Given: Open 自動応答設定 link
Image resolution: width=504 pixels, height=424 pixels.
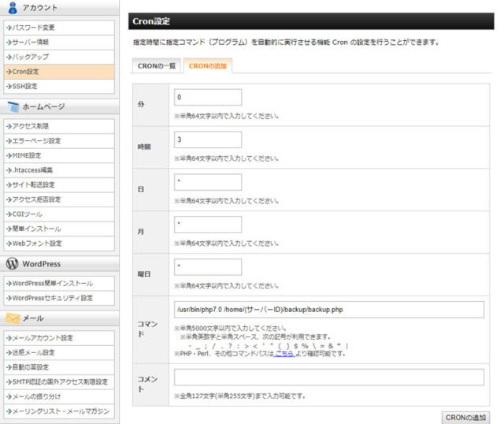Looking at the screenshot, I should click(59, 367).
